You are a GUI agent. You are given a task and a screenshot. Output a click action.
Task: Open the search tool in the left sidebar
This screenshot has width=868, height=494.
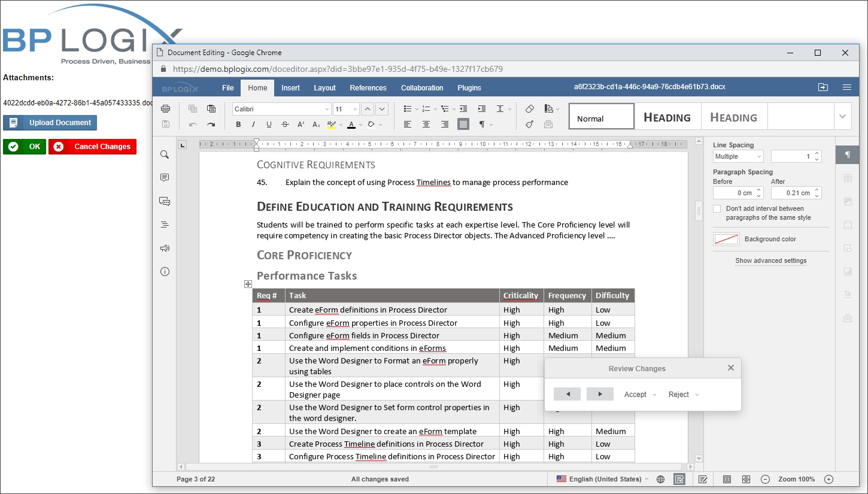tap(165, 154)
